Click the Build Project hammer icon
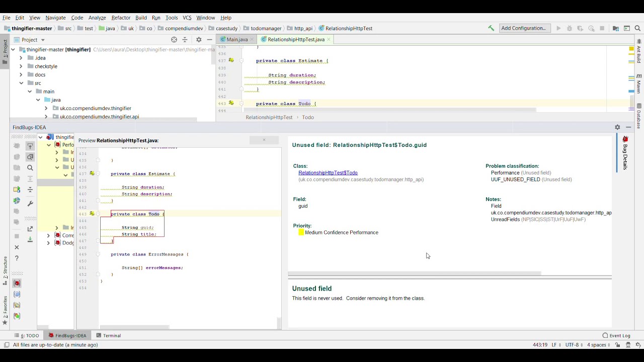This screenshot has height=362, width=644. click(x=491, y=28)
